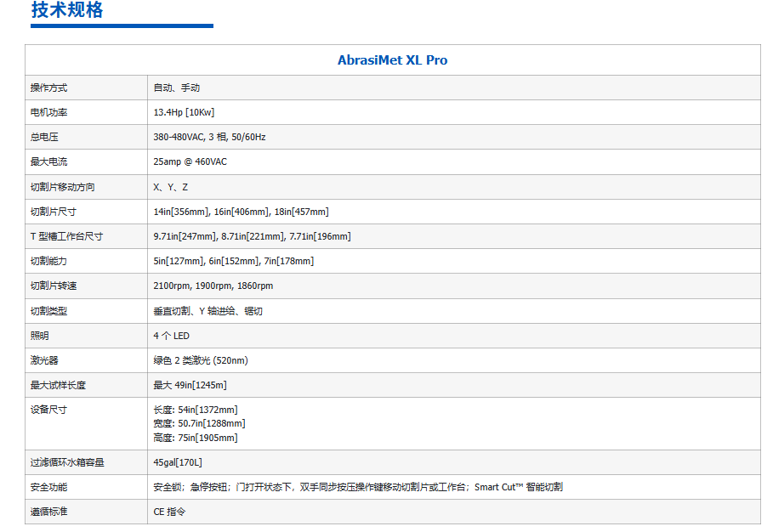Click the 切割片转速 label
Viewport: 773px width, 532px height.
(x=54, y=286)
